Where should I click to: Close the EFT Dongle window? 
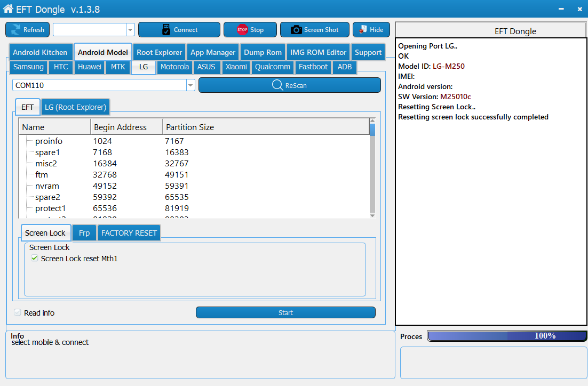tap(580, 9)
